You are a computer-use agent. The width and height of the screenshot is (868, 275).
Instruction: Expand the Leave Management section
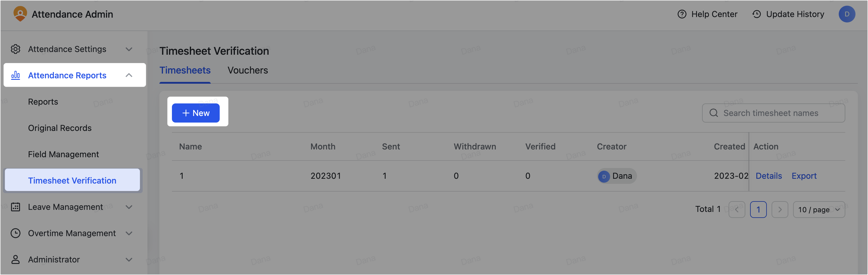(x=129, y=207)
